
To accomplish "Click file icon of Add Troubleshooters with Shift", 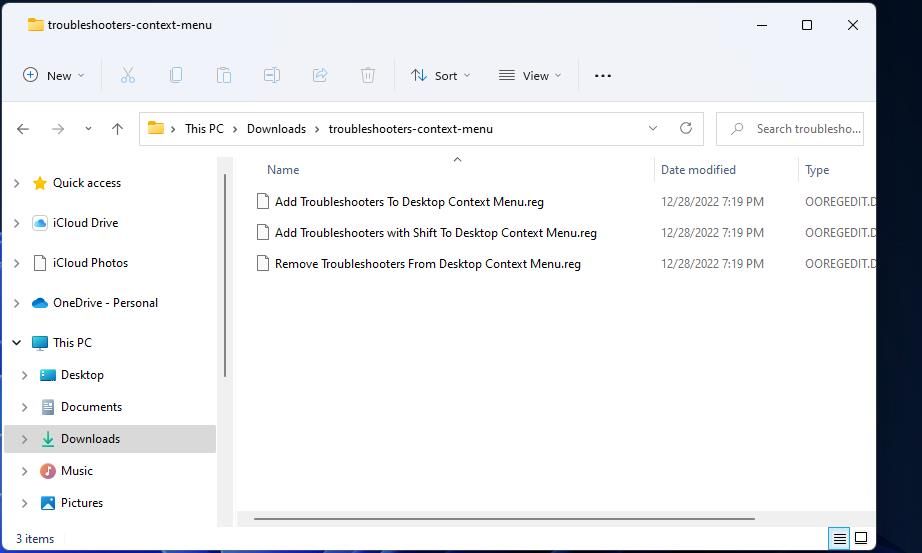I will coord(263,232).
